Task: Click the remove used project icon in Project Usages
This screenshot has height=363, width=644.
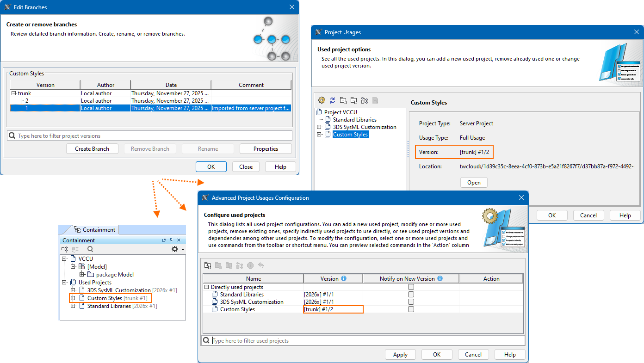Action: click(x=353, y=100)
